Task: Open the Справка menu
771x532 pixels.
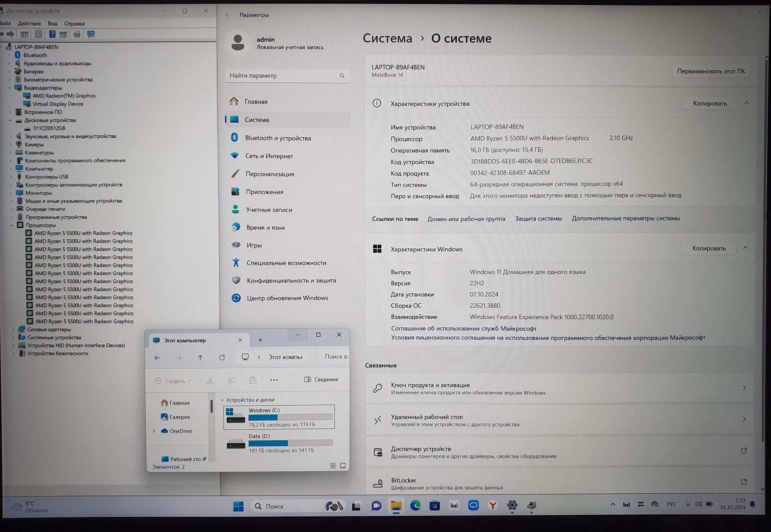Action: click(x=74, y=23)
